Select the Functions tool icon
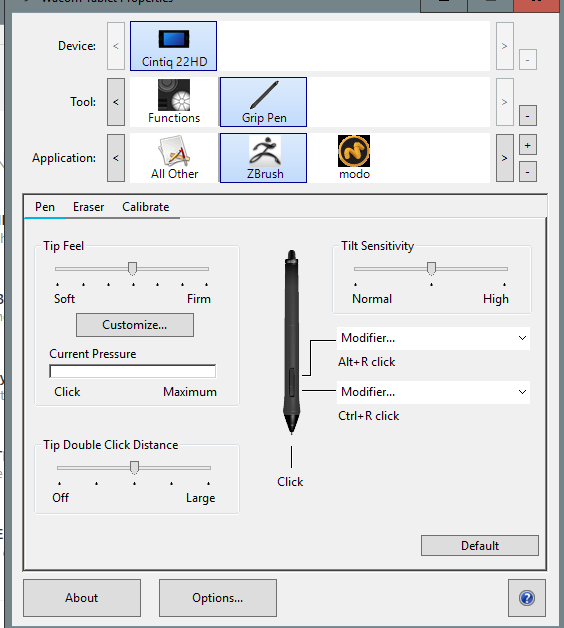The image size is (564, 628). point(173,102)
